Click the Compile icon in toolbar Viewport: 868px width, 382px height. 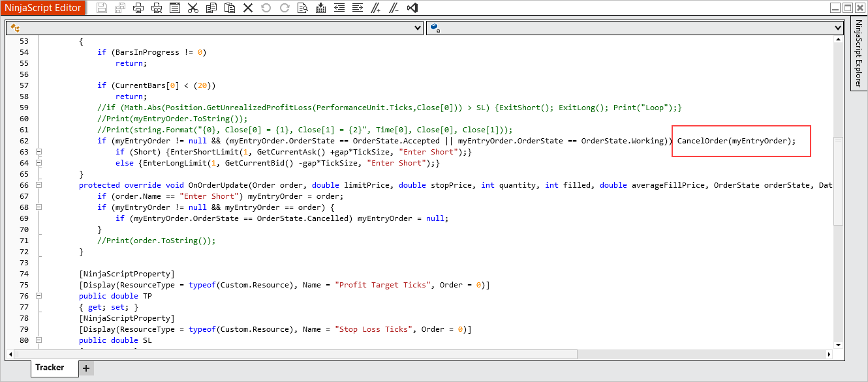point(320,8)
